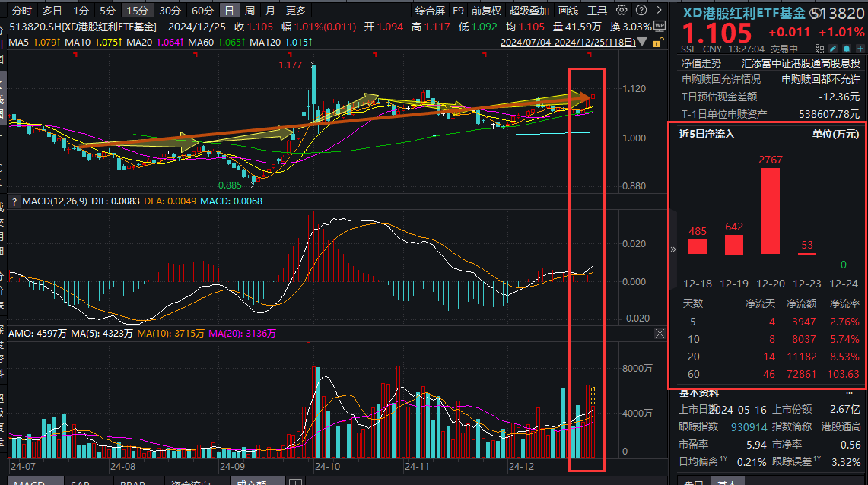Click the 前复权 adjustment button
Viewport: 868px width, 485px height.
coord(486,11)
